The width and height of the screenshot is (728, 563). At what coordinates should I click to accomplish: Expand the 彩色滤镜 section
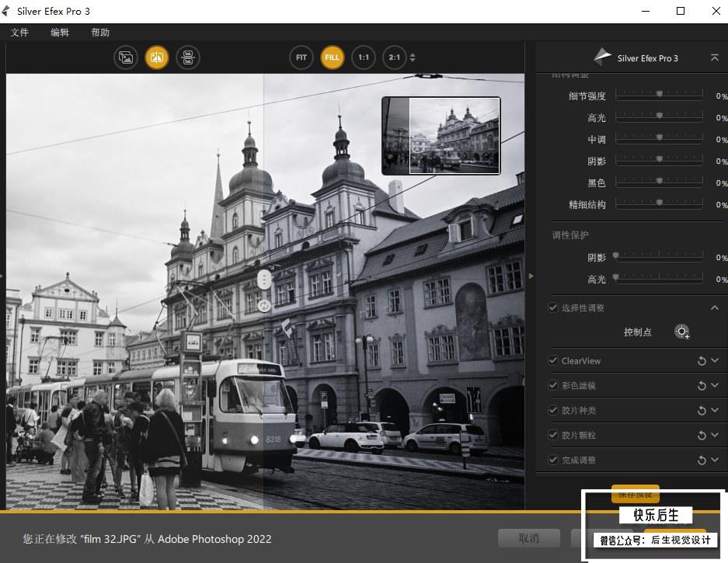click(715, 384)
